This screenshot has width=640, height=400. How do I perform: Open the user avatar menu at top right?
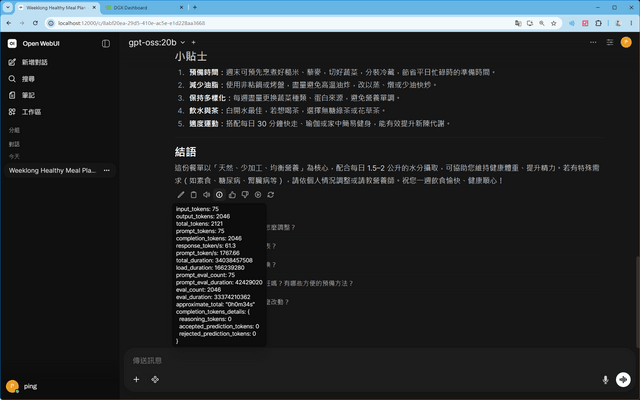pyautogui.click(x=626, y=42)
